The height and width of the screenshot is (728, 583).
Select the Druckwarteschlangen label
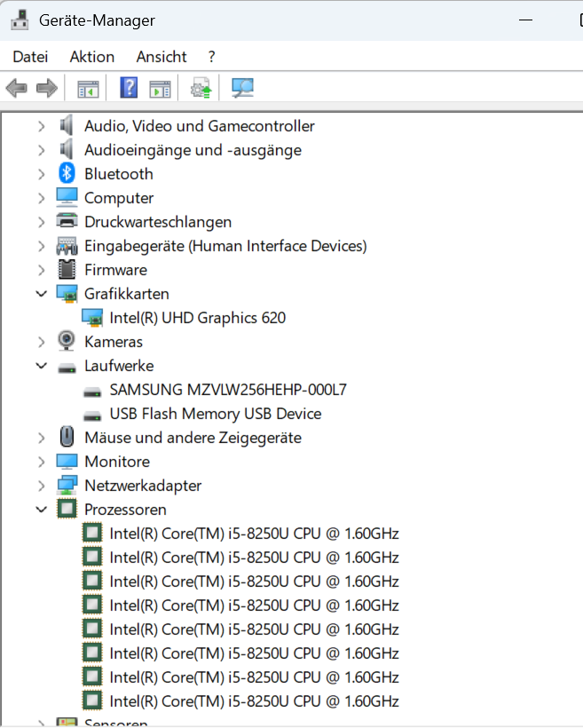coord(158,222)
